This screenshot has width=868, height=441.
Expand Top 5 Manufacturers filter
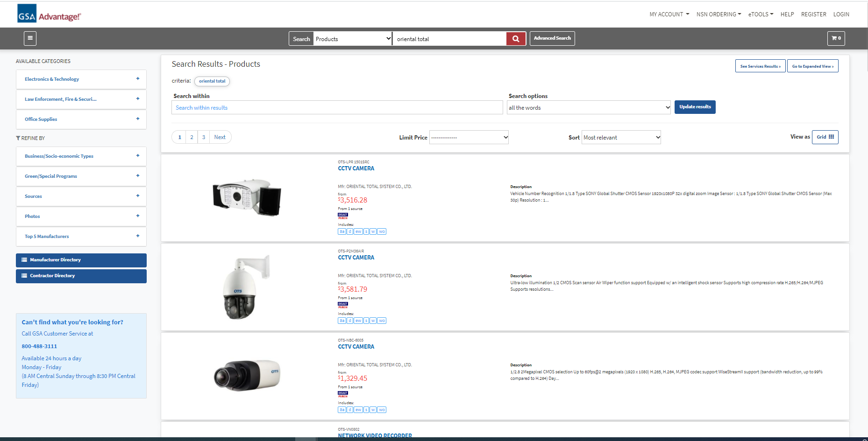(x=81, y=237)
